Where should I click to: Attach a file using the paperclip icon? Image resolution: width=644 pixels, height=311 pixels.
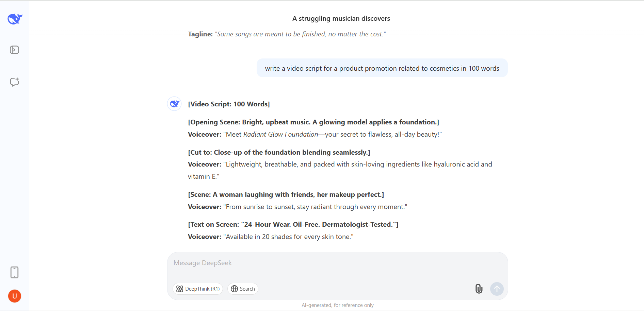(479, 289)
